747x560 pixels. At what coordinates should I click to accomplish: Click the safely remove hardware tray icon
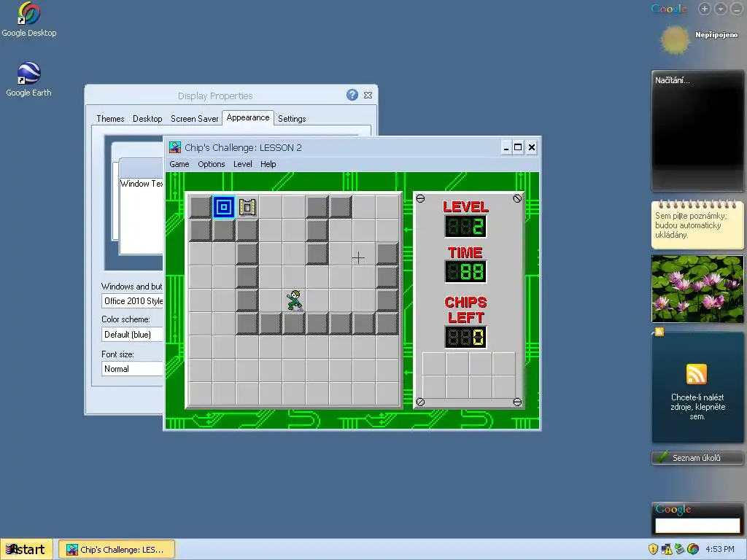click(x=680, y=549)
